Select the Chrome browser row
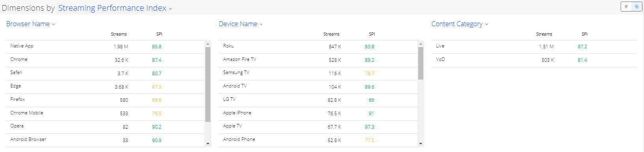 [x=105, y=60]
